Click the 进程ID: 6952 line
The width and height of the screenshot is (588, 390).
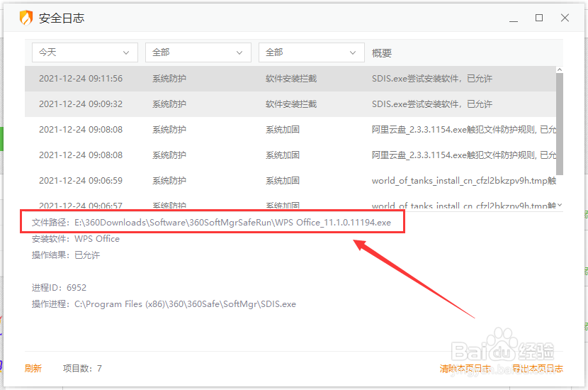(59, 287)
